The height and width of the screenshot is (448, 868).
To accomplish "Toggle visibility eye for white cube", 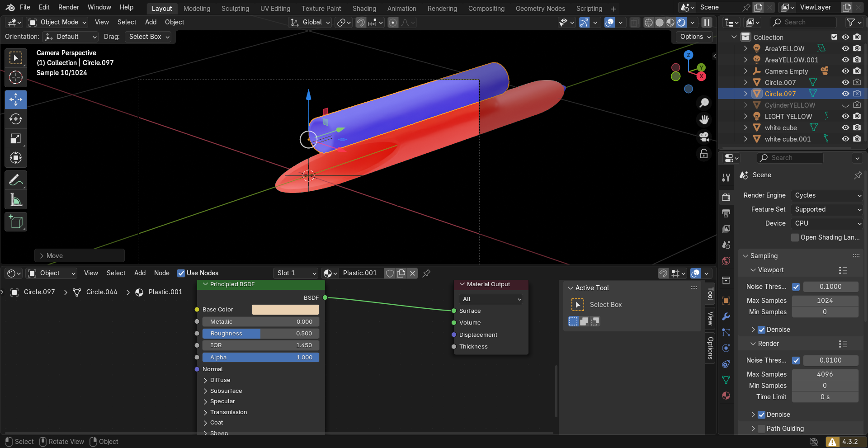I will tap(845, 127).
